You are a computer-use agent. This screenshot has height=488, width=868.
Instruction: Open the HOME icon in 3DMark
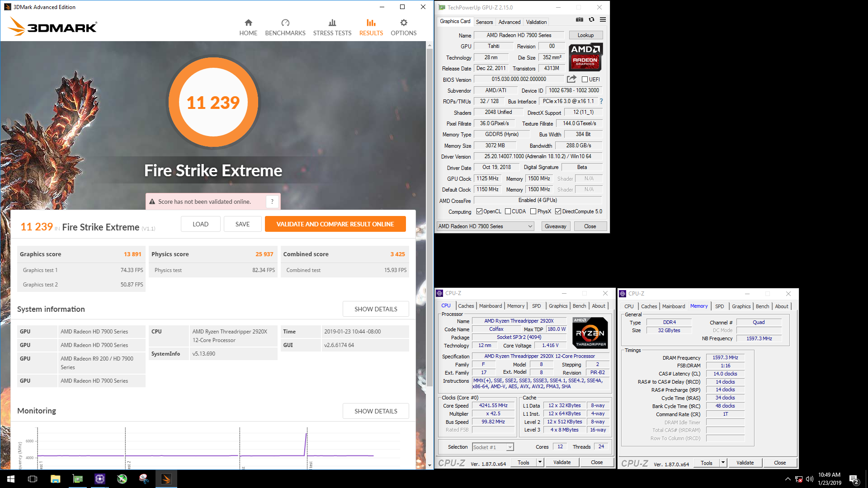click(248, 23)
